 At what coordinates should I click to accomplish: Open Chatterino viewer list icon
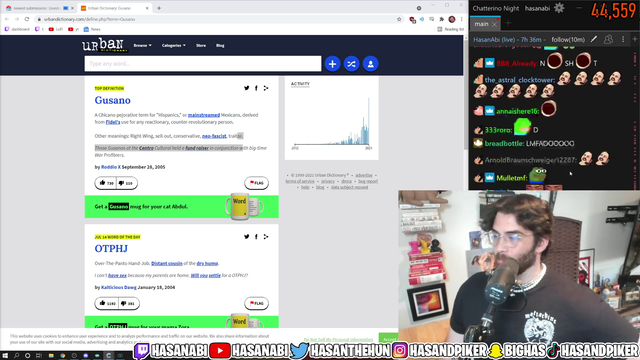(x=608, y=39)
